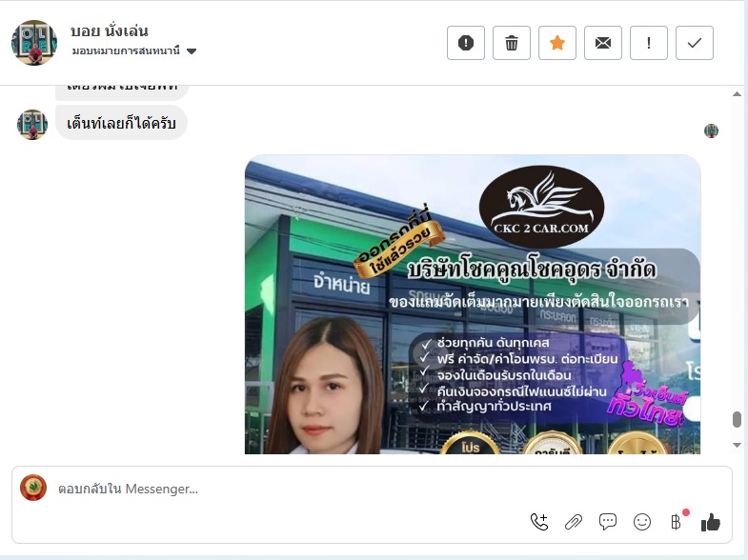Mark conversation done with checkmark button

(x=695, y=43)
